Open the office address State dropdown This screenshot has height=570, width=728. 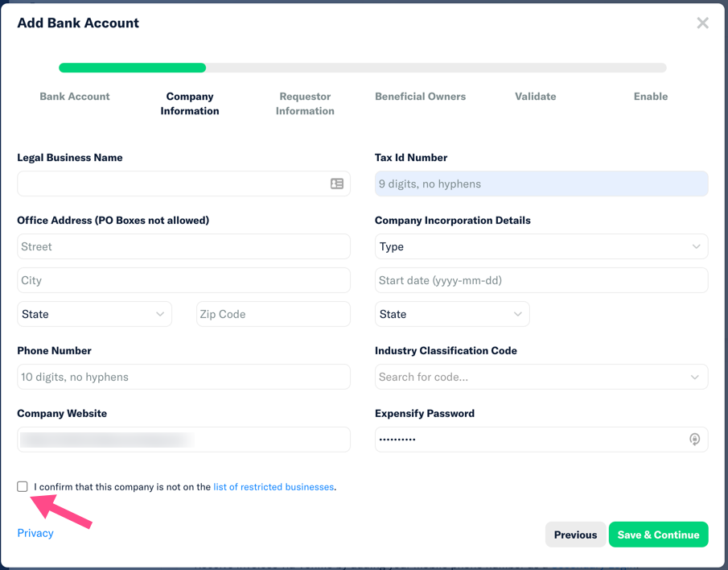pos(93,314)
